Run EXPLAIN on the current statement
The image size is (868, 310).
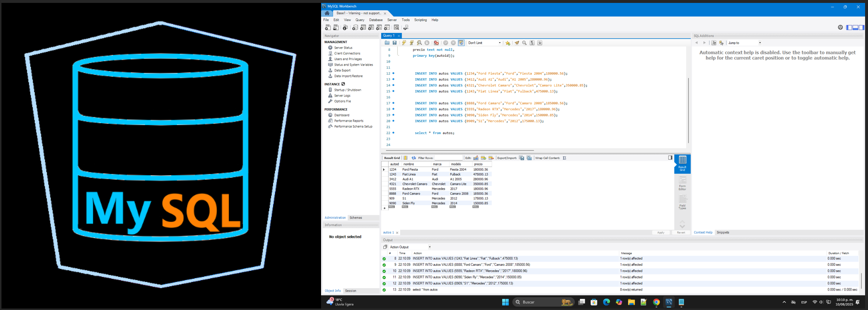pos(419,43)
